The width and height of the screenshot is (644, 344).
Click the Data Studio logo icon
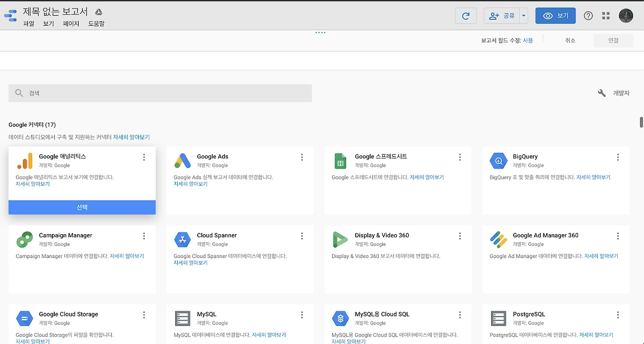click(x=11, y=16)
